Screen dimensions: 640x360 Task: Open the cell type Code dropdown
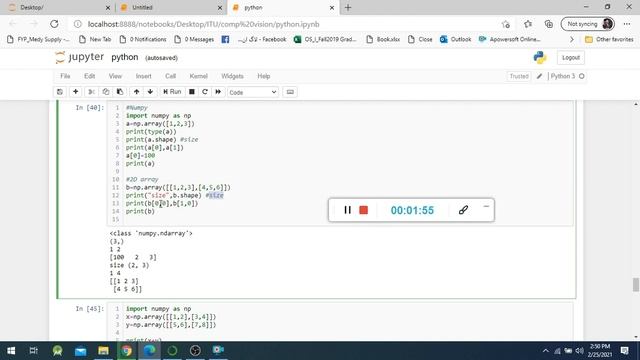tap(253, 92)
